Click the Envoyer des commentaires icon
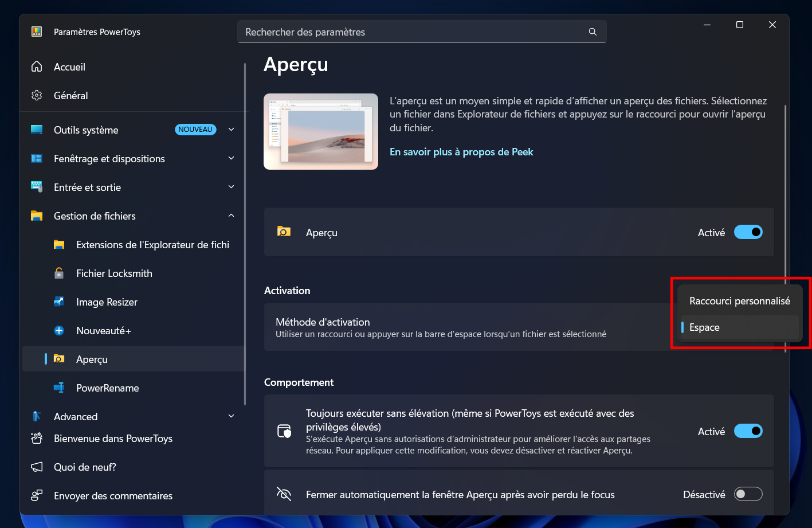812x528 pixels. click(37, 495)
